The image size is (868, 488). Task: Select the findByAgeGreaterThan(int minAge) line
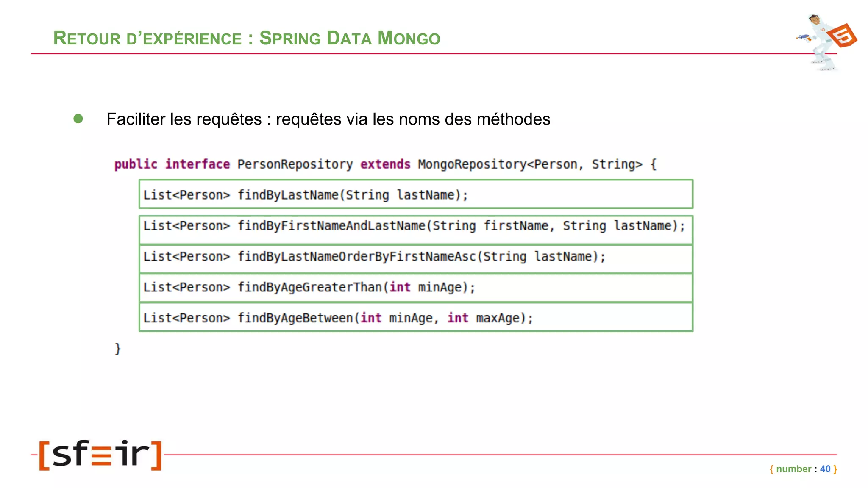(x=416, y=288)
